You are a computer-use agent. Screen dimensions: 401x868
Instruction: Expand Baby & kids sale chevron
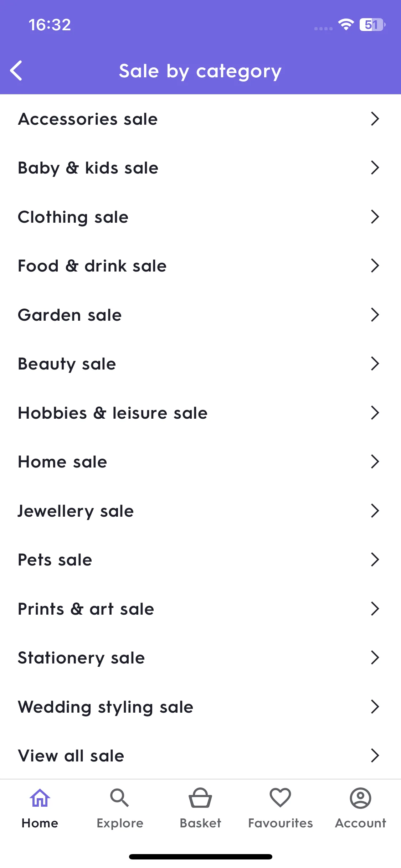point(375,167)
